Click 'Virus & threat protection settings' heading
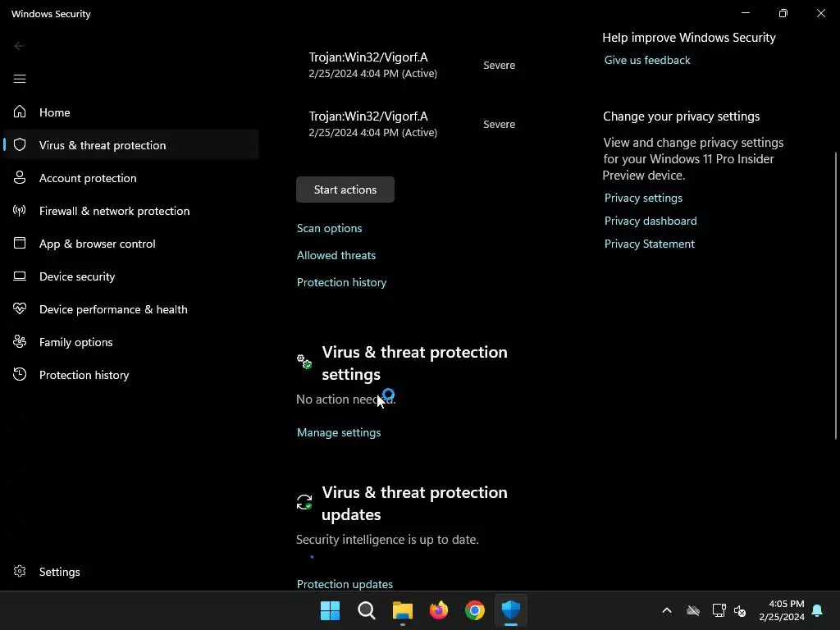Image resolution: width=840 pixels, height=630 pixels. [x=414, y=363]
